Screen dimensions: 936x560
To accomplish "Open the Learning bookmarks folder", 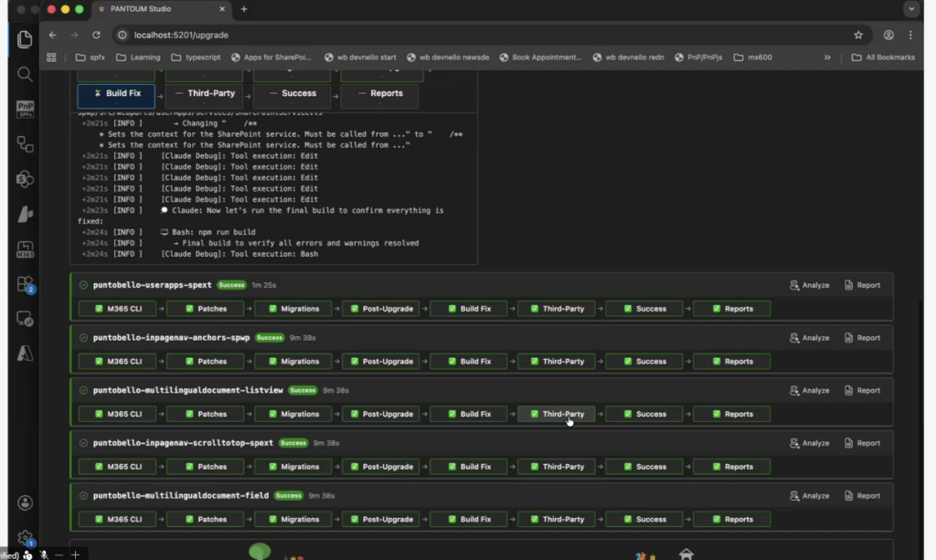I will click(138, 57).
